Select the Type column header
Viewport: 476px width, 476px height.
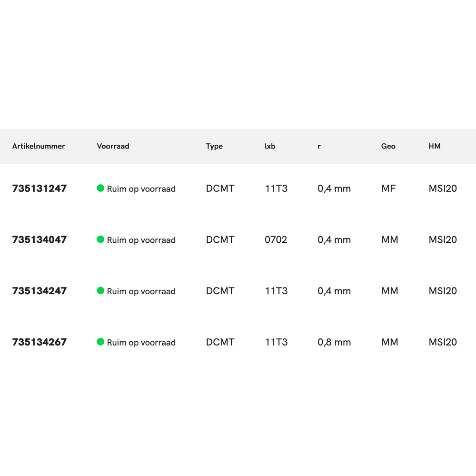[x=214, y=146]
